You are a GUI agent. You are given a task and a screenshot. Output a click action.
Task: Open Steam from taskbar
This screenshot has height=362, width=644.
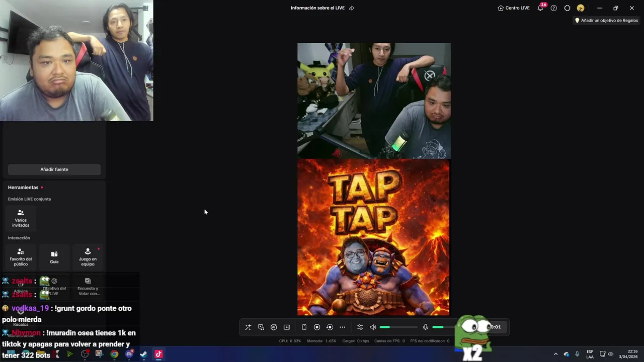[143, 354]
